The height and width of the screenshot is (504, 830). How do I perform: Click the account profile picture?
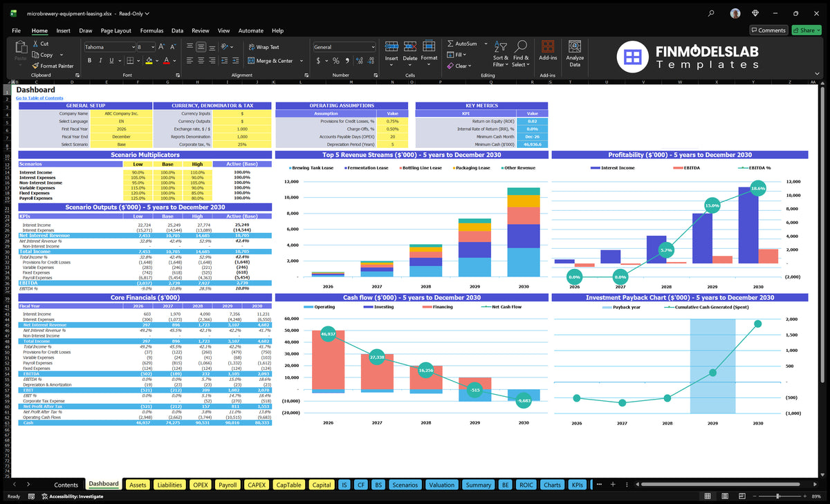(735, 13)
